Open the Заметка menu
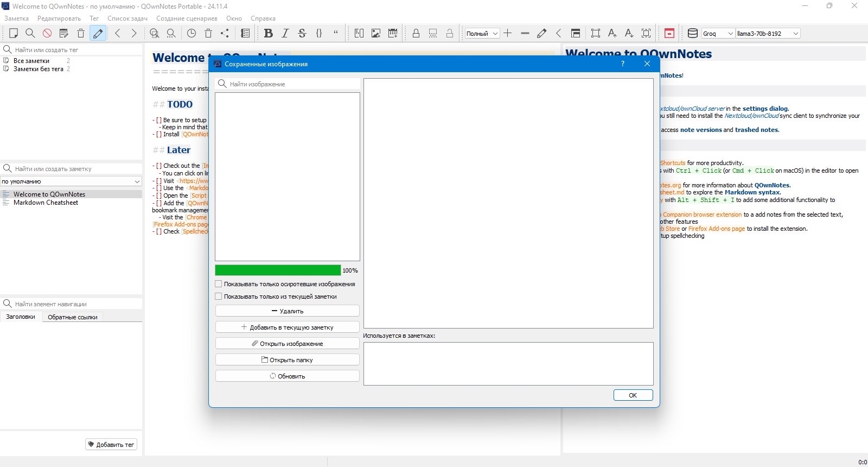This screenshot has height=467, width=868. click(16, 18)
